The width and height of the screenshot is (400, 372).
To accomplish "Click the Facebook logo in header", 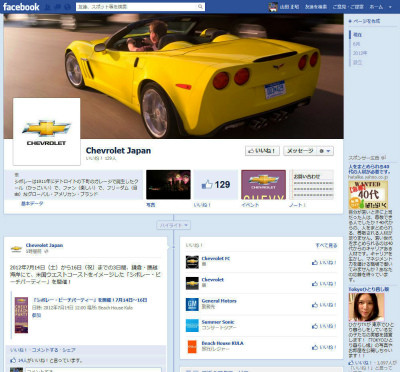I will click(21, 7).
